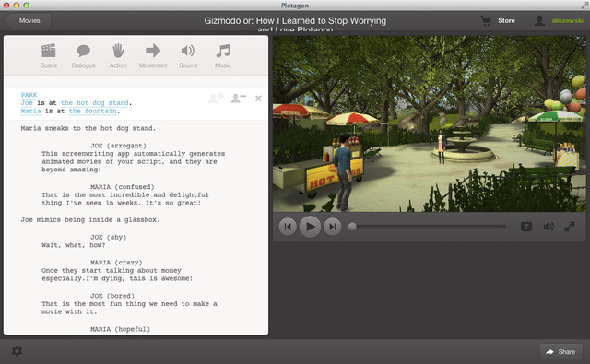Screen dimensions: 590x364
Task: Change the hot dog stand location link
Action: point(95,102)
